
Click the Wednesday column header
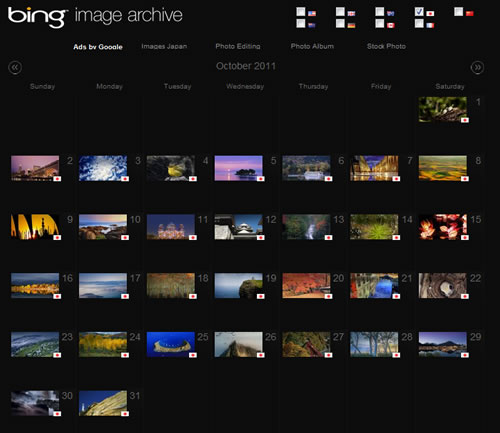point(245,86)
